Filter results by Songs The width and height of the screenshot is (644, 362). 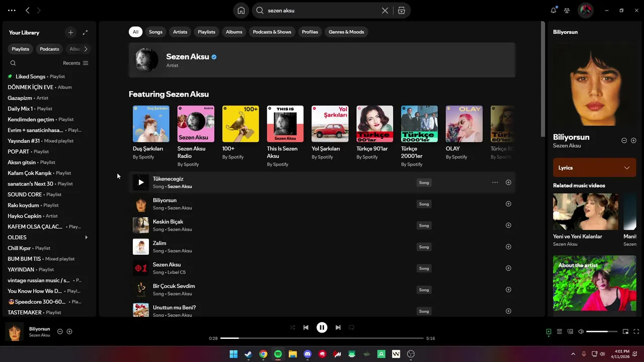coord(155,32)
